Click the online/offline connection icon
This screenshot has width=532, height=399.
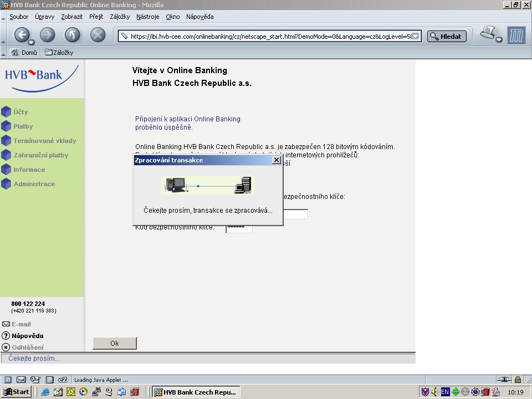coord(504,379)
